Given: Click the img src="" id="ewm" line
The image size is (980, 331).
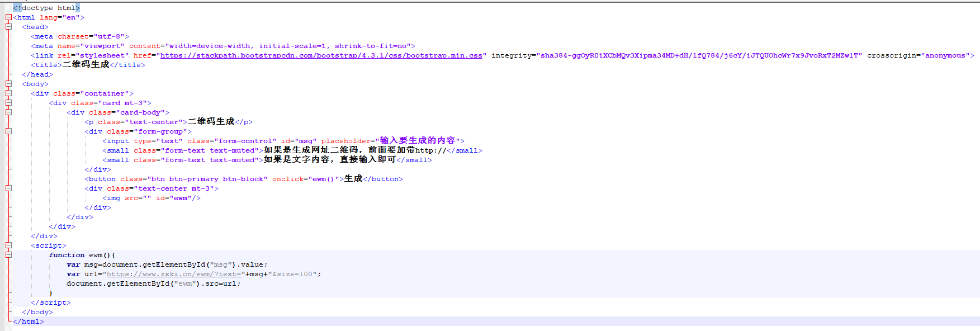Looking at the screenshot, I should tap(152, 198).
